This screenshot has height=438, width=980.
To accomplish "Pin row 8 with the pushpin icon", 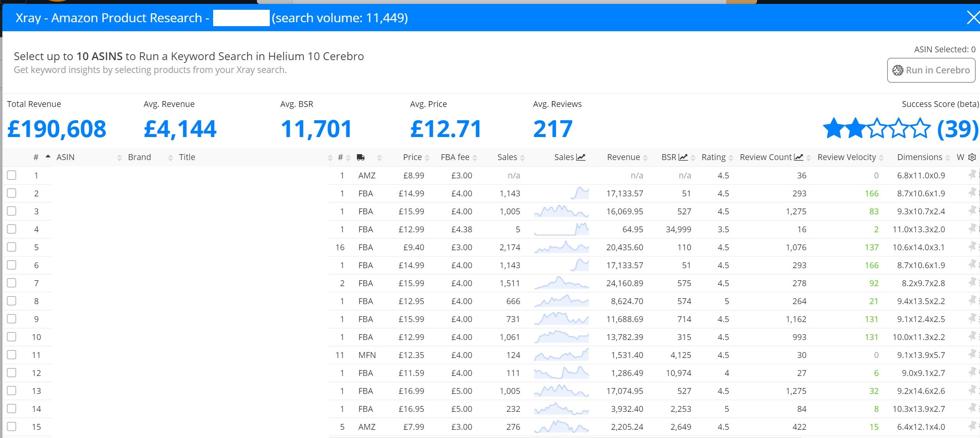I will tap(972, 300).
